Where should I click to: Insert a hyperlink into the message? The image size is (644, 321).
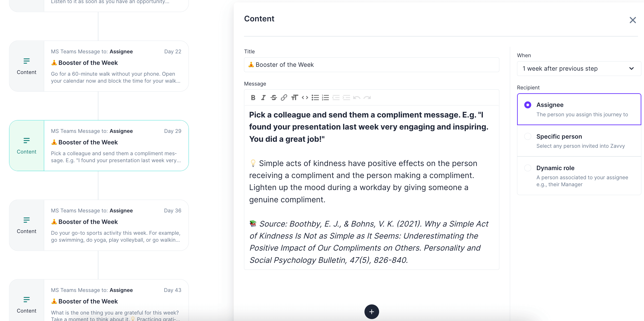coord(284,98)
